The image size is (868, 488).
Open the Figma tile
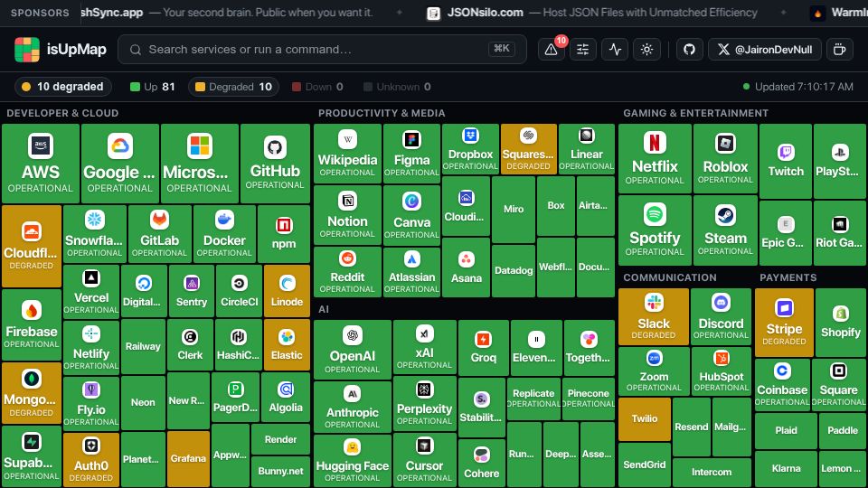point(412,154)
